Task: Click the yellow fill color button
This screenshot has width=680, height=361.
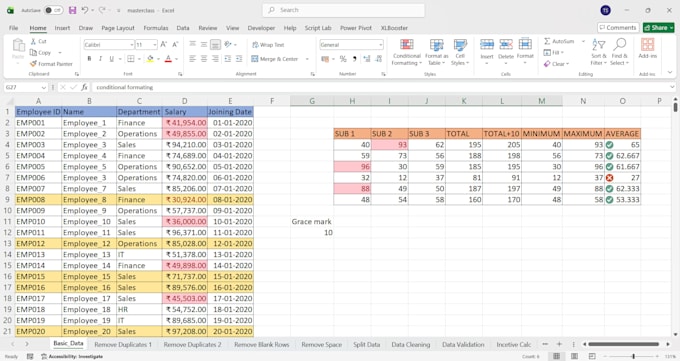Action: 150,59
